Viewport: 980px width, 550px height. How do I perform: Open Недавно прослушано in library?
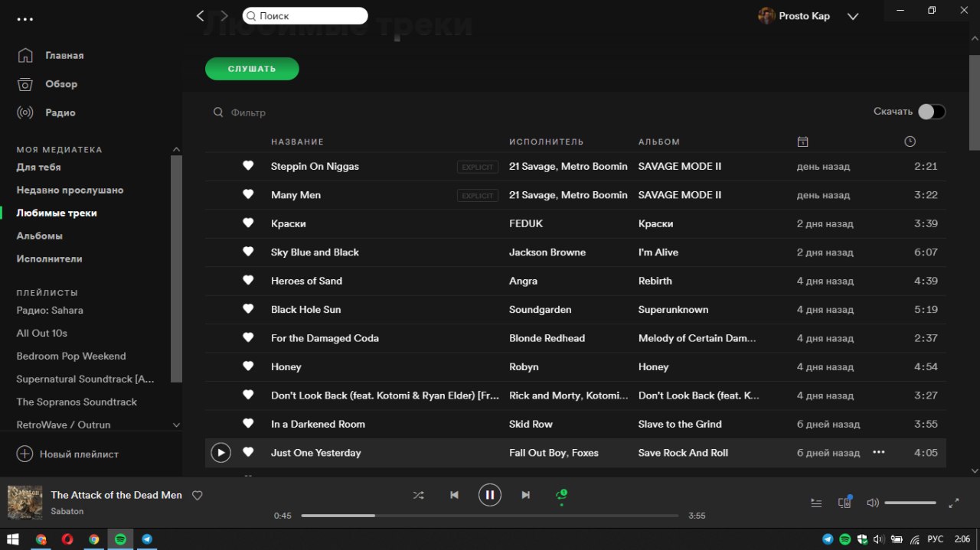pos(70,190)
